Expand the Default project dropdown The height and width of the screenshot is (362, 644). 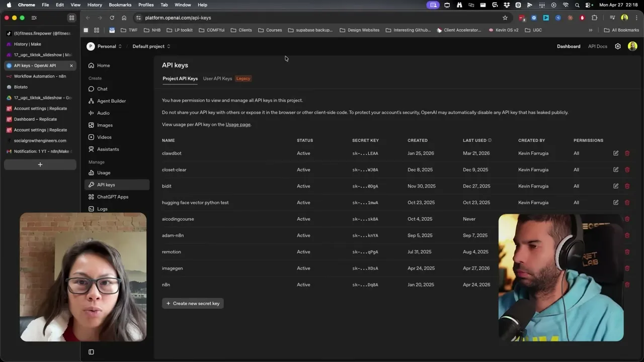(x=151, y=46)
